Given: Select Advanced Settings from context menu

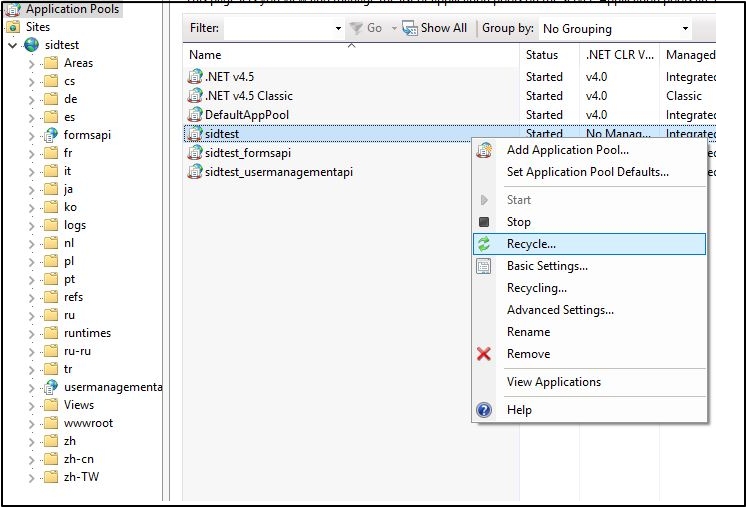Looking at the screenshot, I should pos(560,310).
